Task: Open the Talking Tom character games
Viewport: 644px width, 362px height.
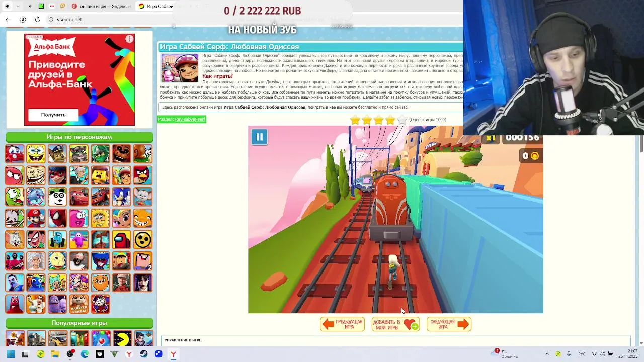Action: (78, 154)
